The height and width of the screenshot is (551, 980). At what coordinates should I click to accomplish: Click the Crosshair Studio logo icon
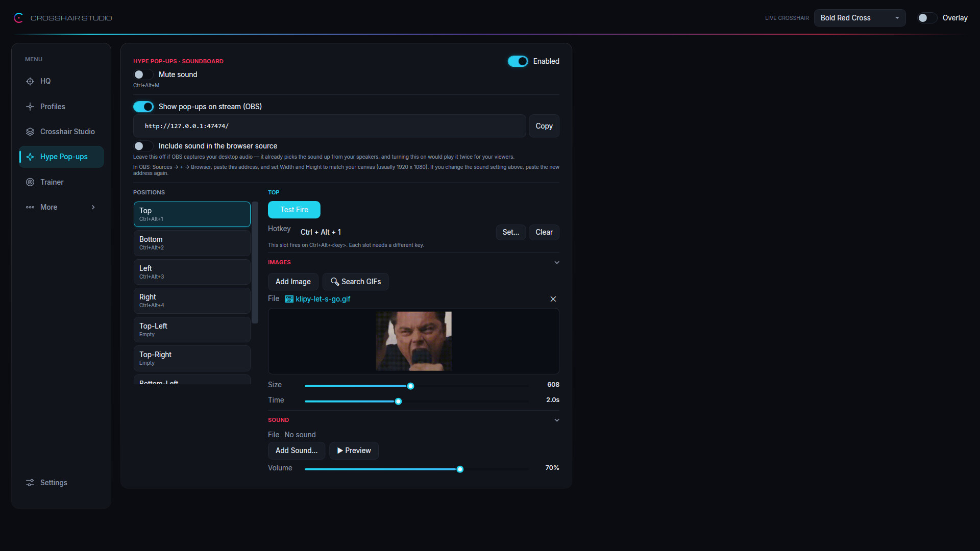click(18, 18)
